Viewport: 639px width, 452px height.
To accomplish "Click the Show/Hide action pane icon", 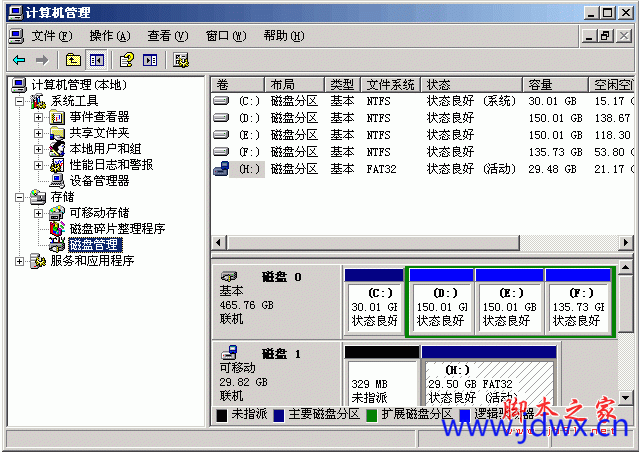I will [150, 60].
